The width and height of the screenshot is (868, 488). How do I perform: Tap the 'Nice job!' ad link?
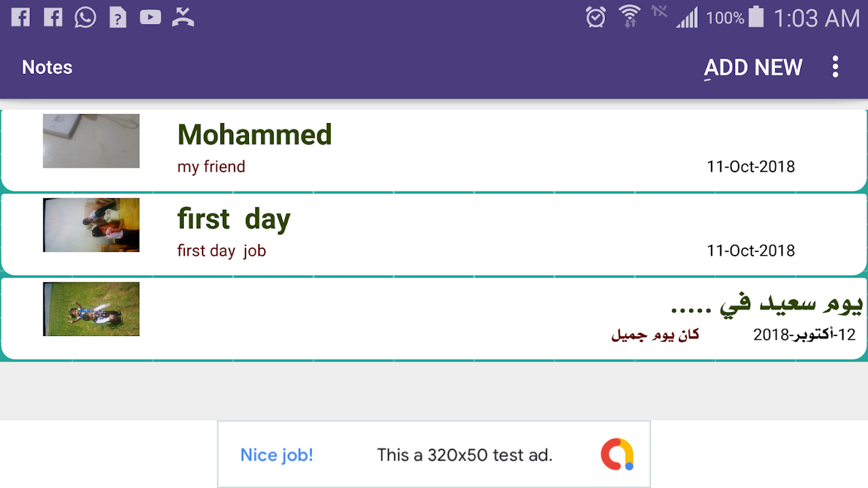pyautogui.click(x=277, y=455)
